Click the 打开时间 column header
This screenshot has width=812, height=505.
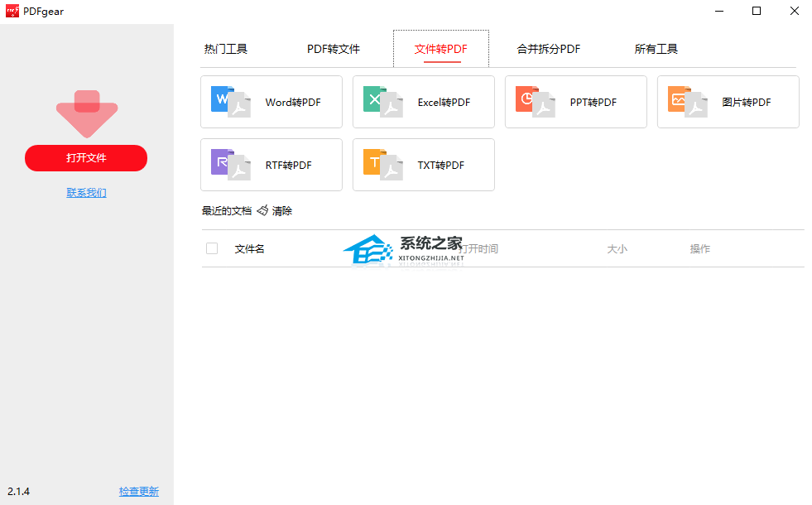[x=480, y=248]
